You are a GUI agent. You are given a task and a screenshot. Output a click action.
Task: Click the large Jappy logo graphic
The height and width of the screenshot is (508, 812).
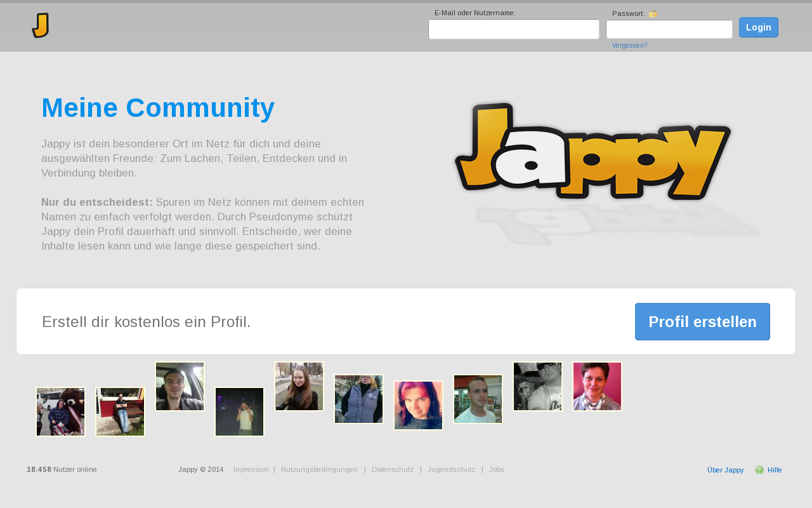pyautogui.click(x=593, y=151)
